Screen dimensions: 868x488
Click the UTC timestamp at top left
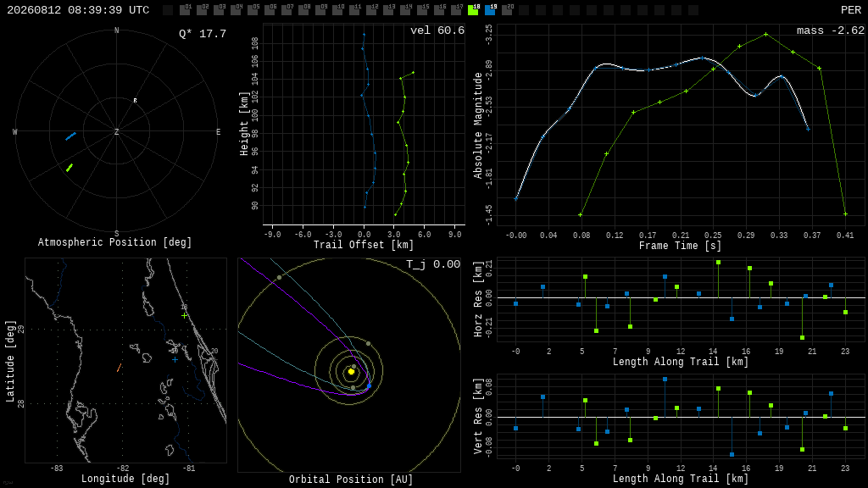coord(78,10)
